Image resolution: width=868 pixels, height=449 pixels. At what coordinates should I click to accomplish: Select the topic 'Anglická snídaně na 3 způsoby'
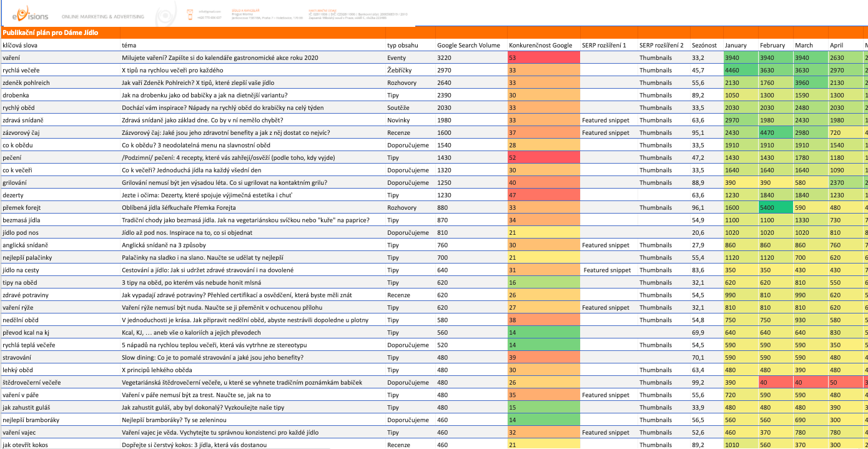252,245
